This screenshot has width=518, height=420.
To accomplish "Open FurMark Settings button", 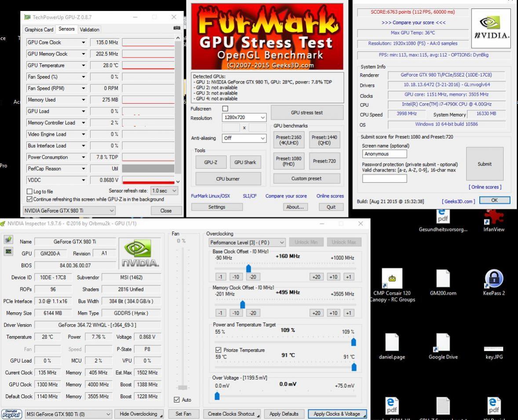I will point(217,207).
